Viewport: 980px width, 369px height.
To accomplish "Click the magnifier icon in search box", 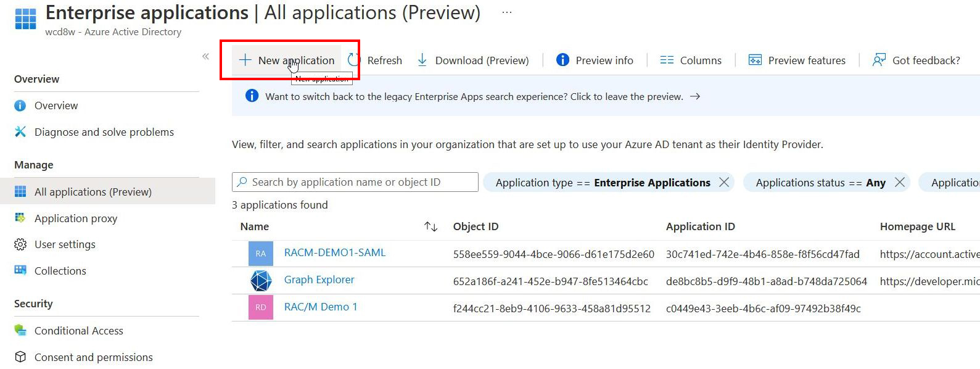I will click(242, 182).
